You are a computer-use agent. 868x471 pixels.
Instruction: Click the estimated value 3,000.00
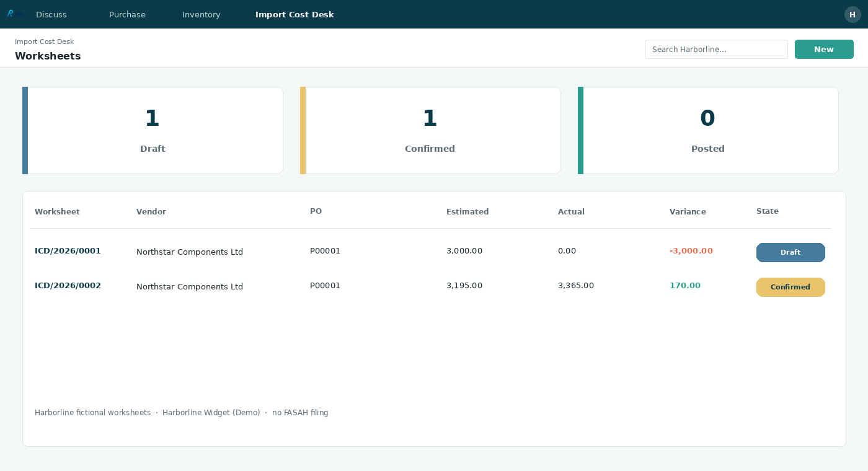click(464, 251)
